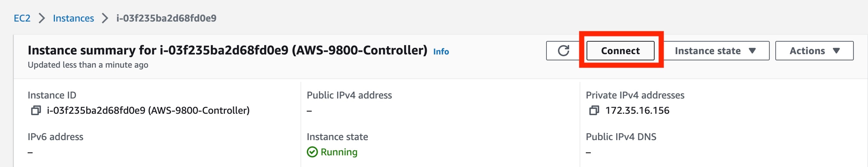Copy the Instance ID using its copy icon
The height and width of the screenshot is (167, 868).
(36, 110)
